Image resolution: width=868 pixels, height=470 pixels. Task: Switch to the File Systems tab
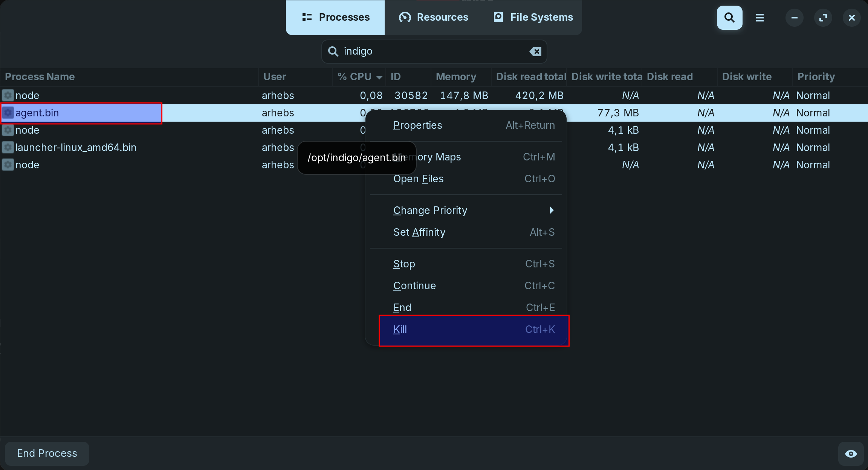[533, 17]
